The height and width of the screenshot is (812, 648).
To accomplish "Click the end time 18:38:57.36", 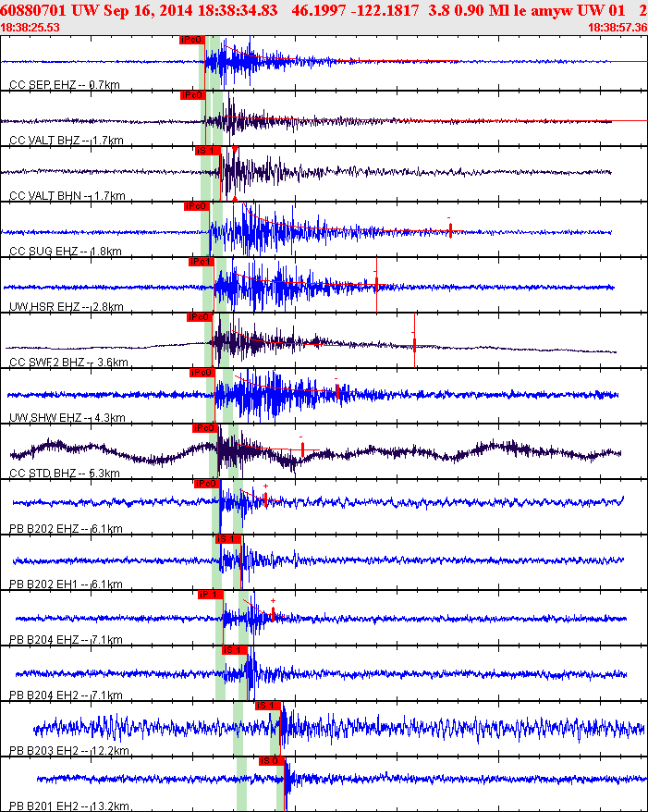I will coord(618,28).
